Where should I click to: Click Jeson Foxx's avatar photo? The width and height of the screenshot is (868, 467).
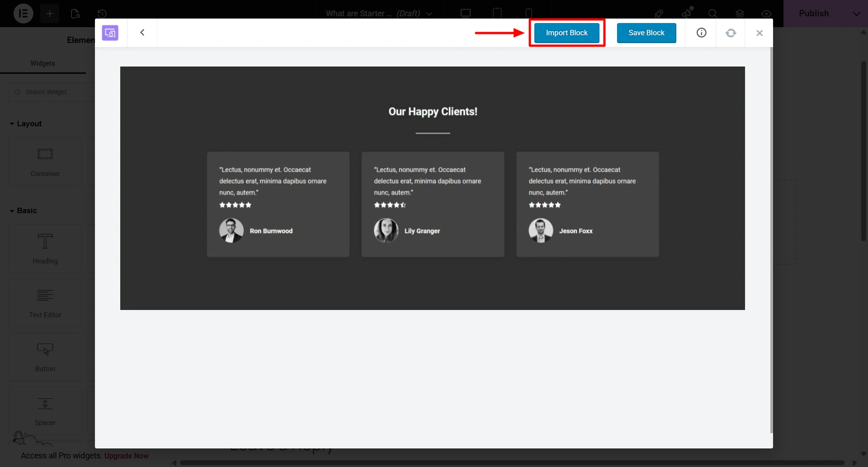pyautogui.click(x=541, y=231)
